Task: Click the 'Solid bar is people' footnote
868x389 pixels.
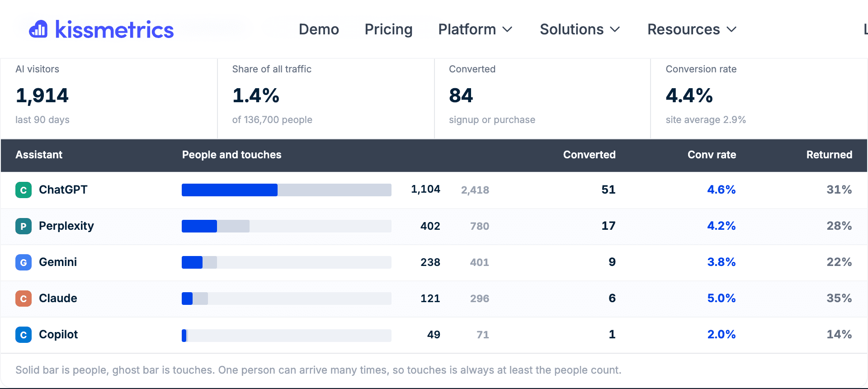Action: coord(318,370)
